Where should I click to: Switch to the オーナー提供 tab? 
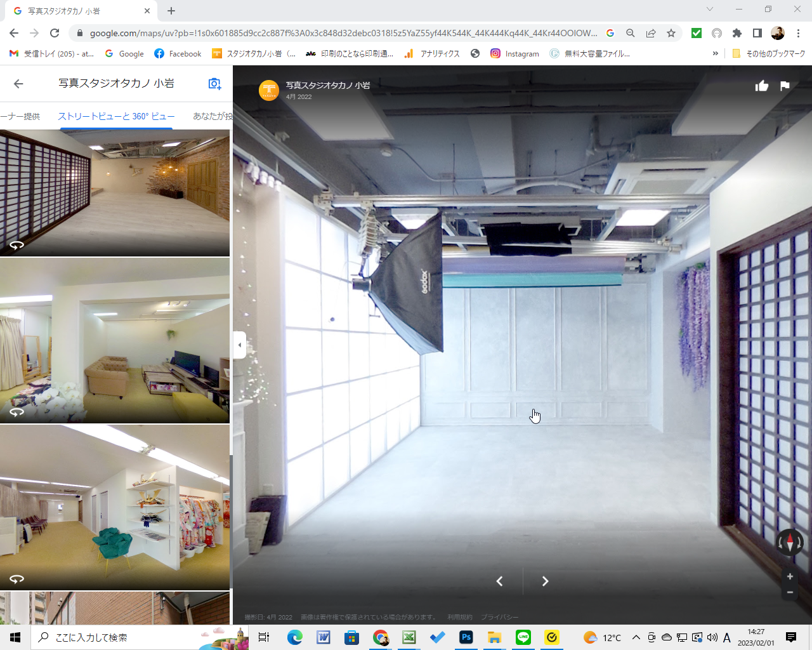click(x=20, y=116)
